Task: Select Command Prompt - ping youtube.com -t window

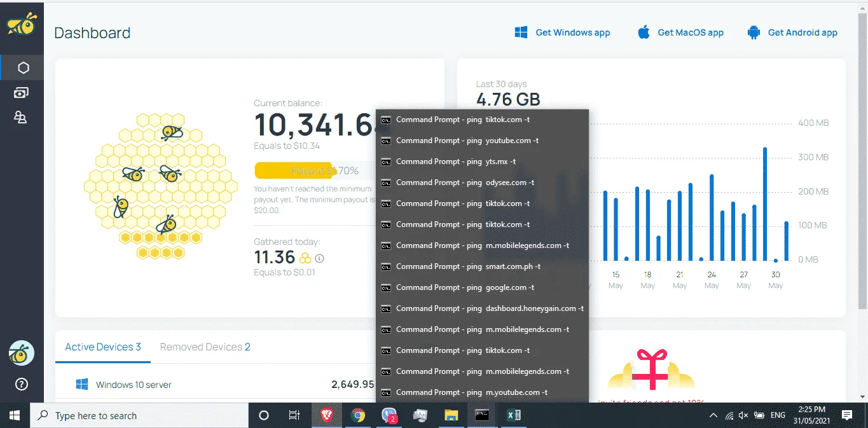Action: pos(482,141)
